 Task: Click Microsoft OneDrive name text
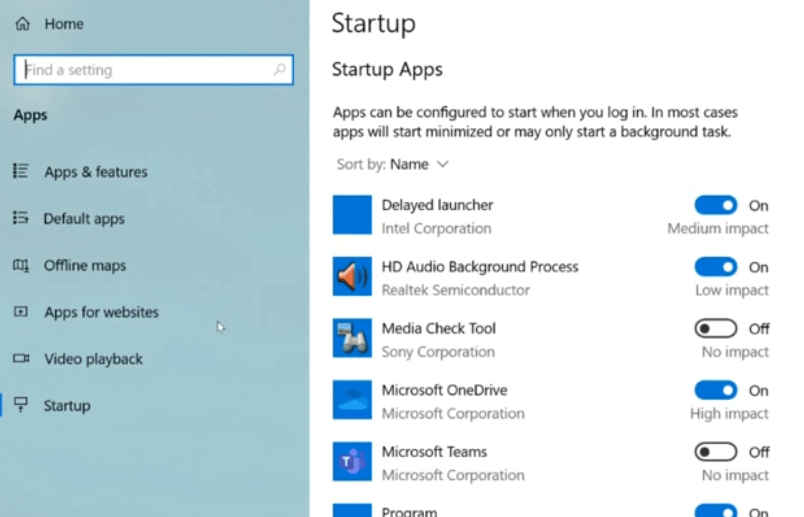coord(444,390)
